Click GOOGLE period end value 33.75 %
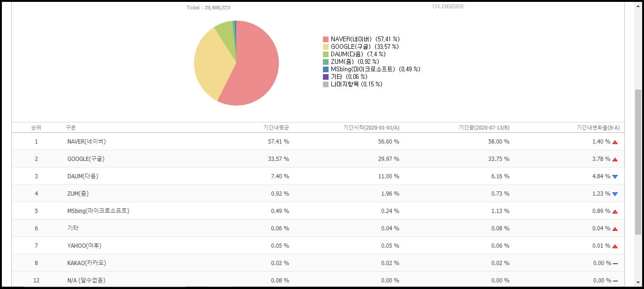The width and height of the screenshot is (644, 289). (499, 159)
